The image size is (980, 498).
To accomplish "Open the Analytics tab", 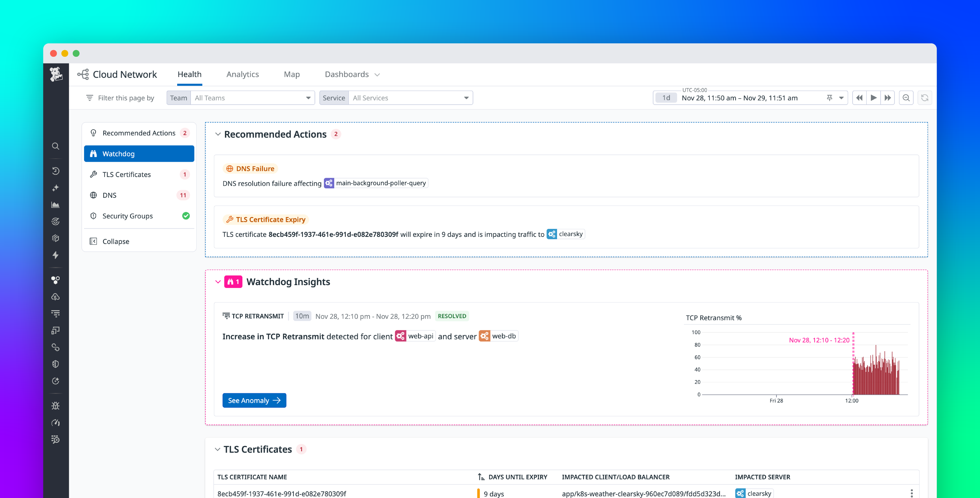I will [242, 74].
